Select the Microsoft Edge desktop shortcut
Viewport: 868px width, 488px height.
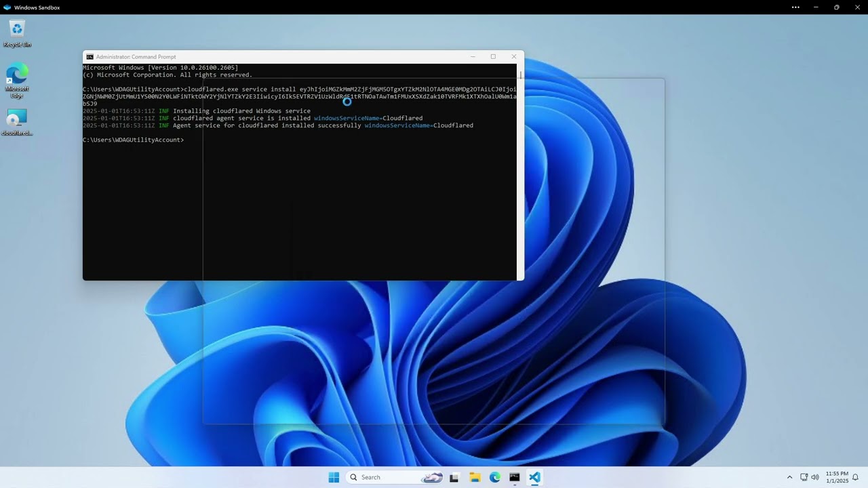click(17, 81)
